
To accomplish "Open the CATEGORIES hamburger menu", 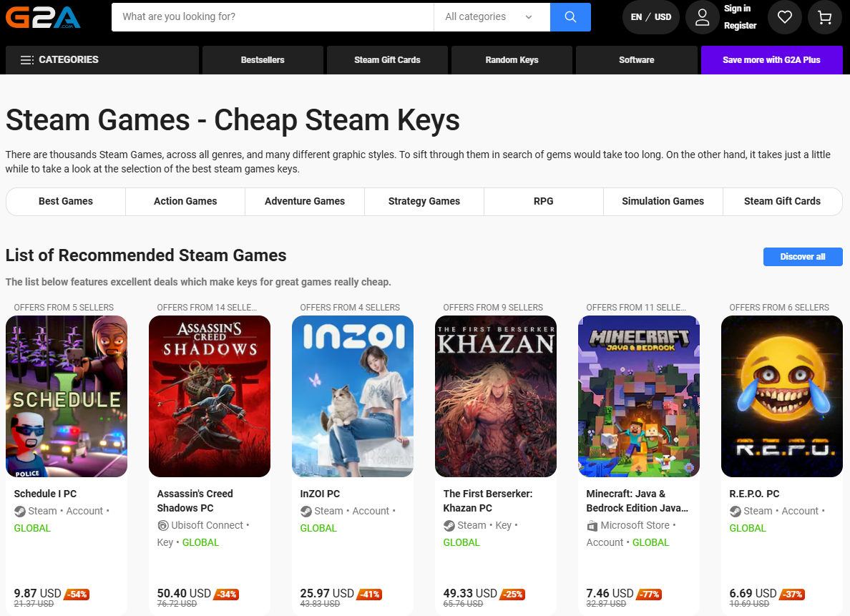I will click(x=60, y=60).
